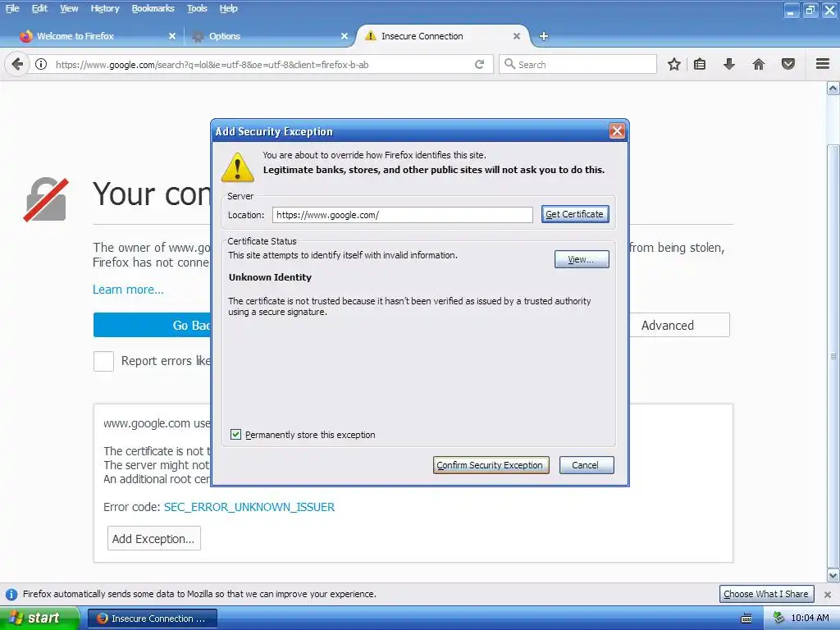Click the yellow warning triangle in dialog

[238, 167]
